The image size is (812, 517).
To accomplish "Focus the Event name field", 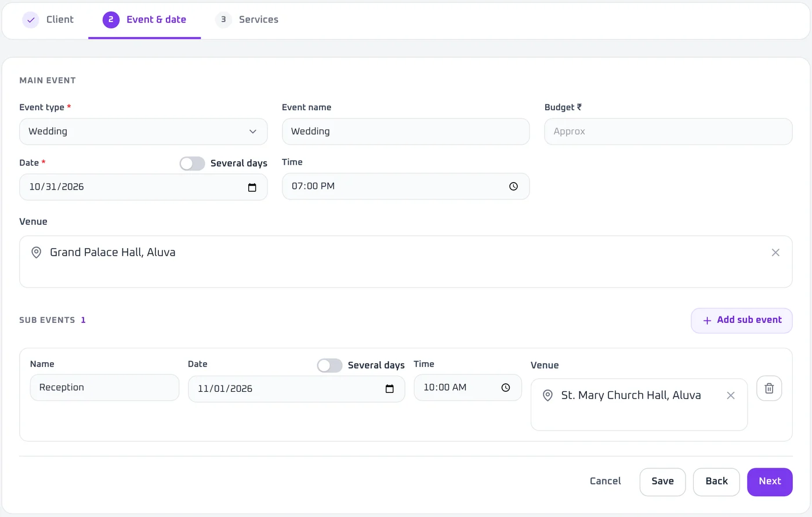I will point(405,132).
